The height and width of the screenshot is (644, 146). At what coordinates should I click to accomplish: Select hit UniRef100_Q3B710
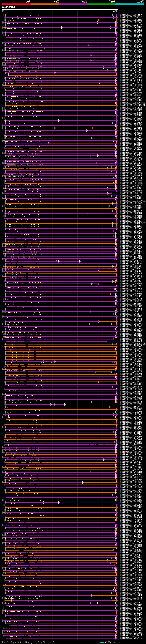point(131,37)
